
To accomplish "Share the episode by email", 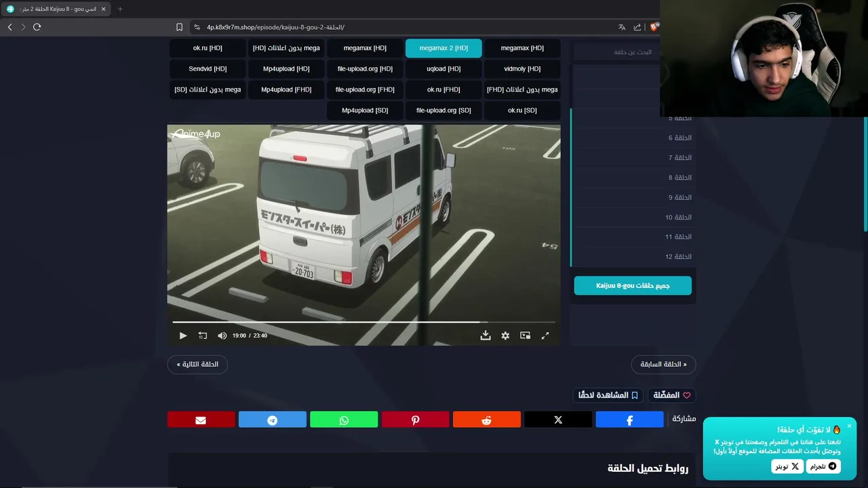I will click(x=201, y=420).
